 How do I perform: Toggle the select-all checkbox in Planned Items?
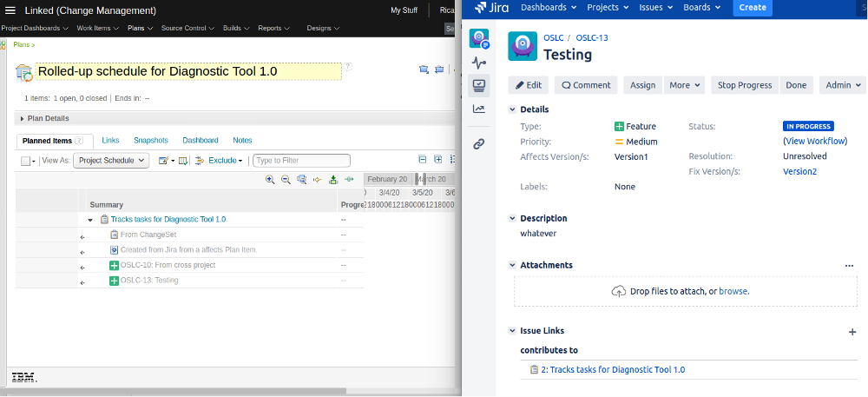click(25, 161)
